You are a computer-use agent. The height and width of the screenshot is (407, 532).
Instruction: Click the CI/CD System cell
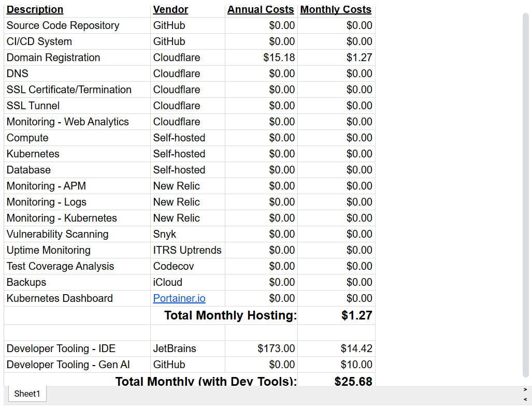[77, 41]
